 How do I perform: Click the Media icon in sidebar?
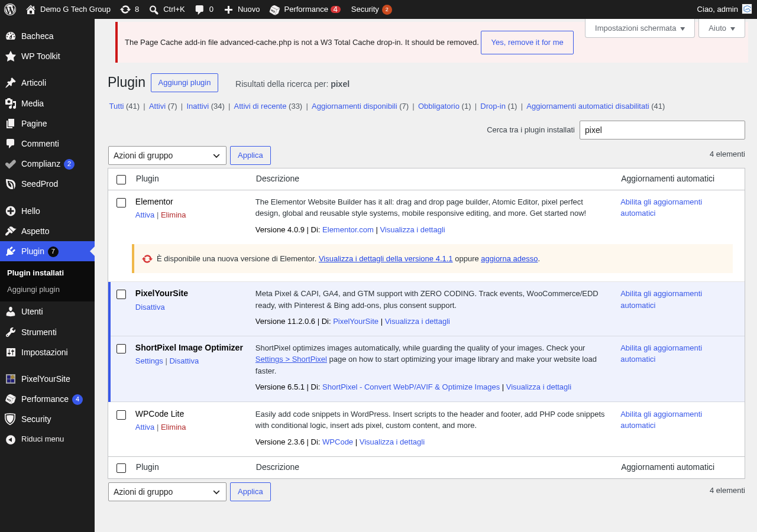point(11,103)
